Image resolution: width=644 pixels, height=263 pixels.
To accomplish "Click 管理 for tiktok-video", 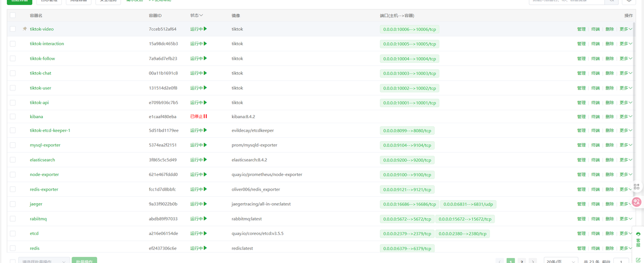I will 582,29.
